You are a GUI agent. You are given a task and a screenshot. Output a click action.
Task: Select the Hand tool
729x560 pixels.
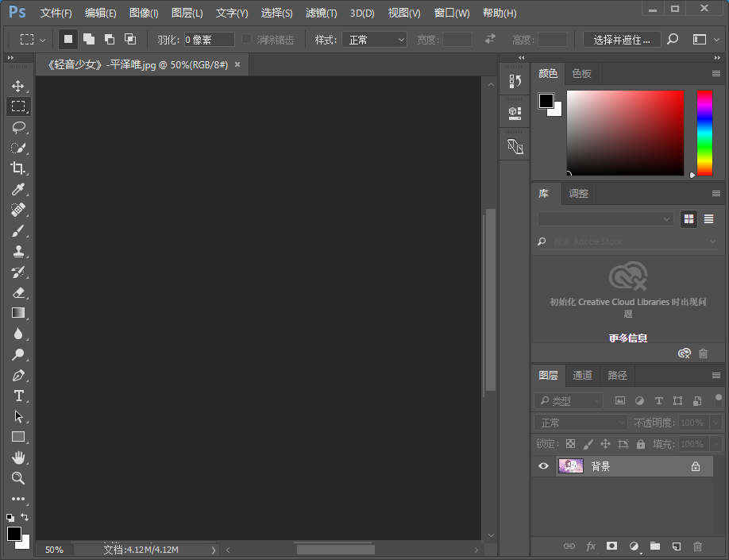[x=18, y=458]
